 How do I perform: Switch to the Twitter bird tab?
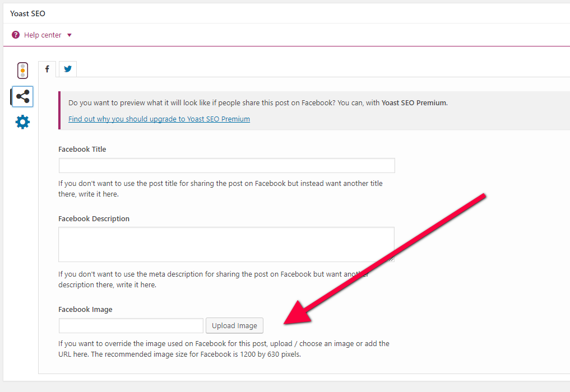[68, 69]
